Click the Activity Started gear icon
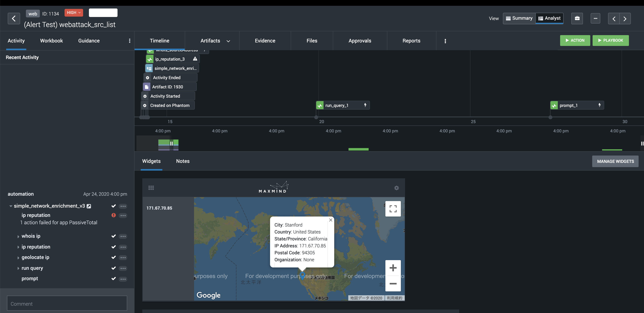The width and height of the screenshot is (644, 313). [x=145, y=96]
